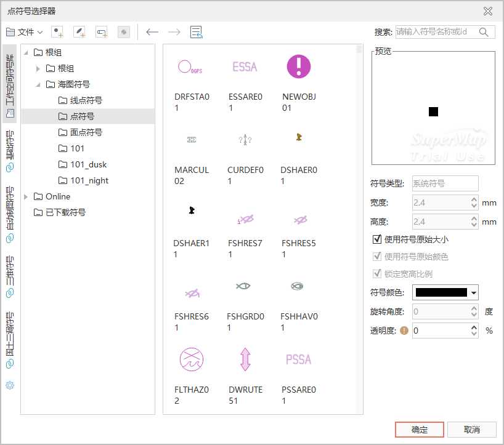Collapse the 海图符号 tree group
This screenshot has width=504, height=445.
pos(38,85)
